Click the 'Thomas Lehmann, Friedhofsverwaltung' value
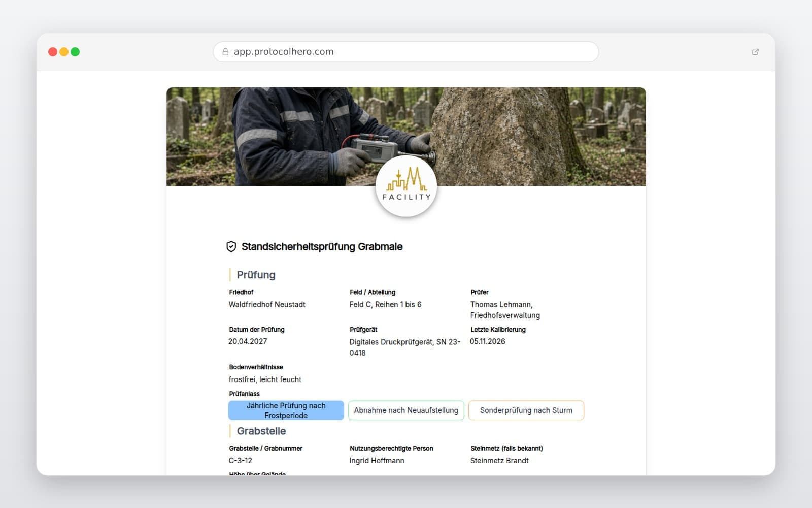812x508 pixels. coord(505,310)
